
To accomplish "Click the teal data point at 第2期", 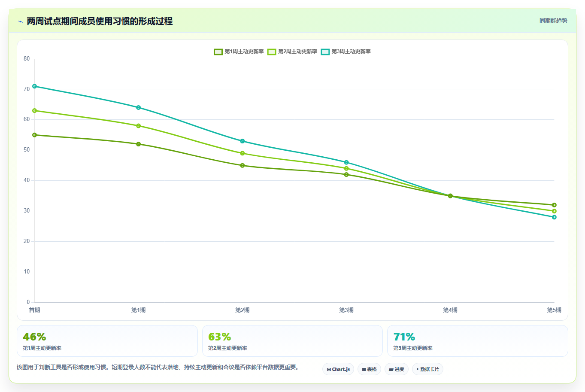I will 242,141.
